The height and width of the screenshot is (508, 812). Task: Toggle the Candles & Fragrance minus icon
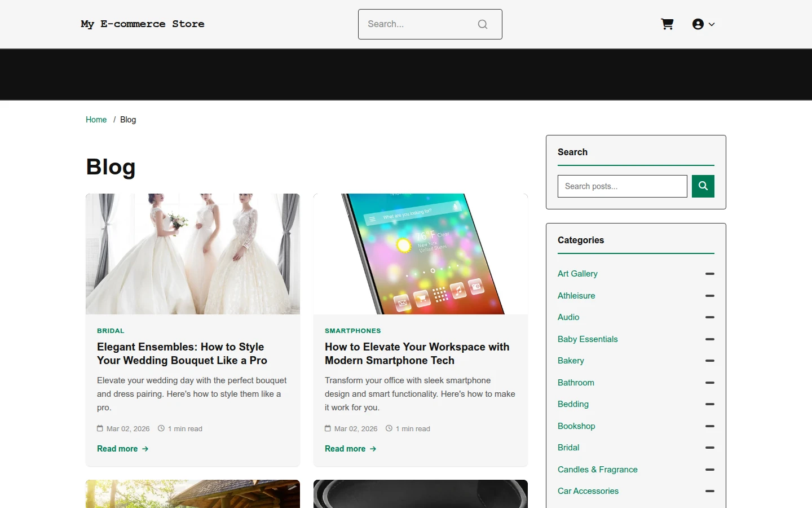(710, 470)
